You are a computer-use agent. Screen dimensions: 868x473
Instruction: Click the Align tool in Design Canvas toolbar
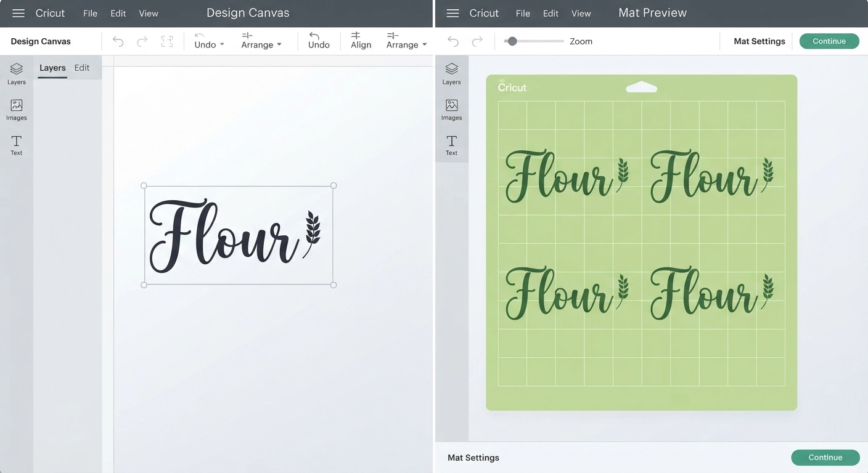point(361,41)
